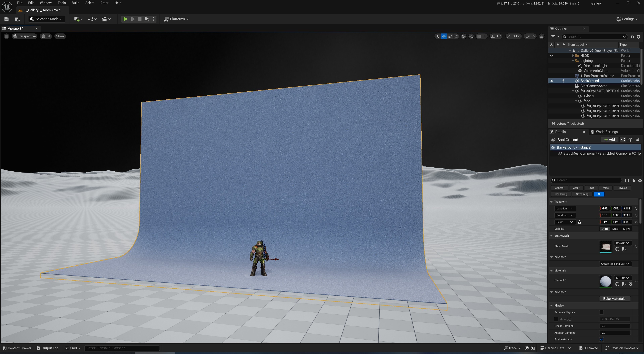
Task: Toggle world/local coordinate system globe
Action: (464, 36)
